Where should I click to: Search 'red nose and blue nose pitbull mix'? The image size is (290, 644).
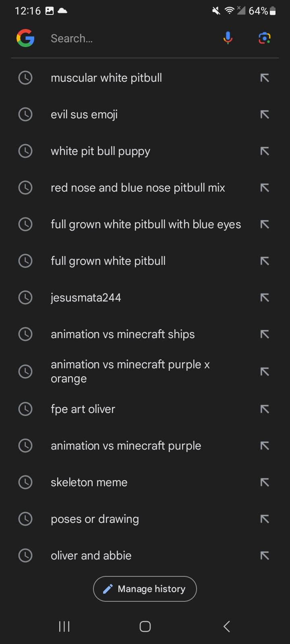tap(138, 188)
